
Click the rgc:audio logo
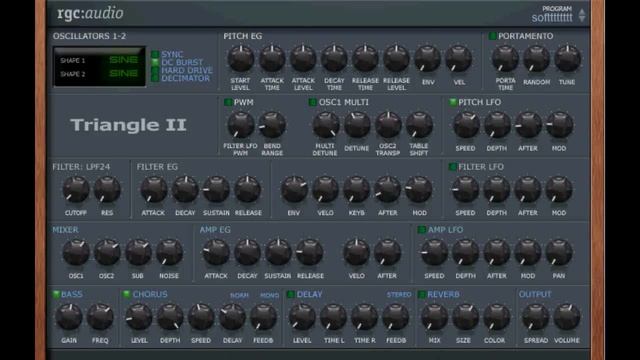pyautogui.click(x=90, y=13)
